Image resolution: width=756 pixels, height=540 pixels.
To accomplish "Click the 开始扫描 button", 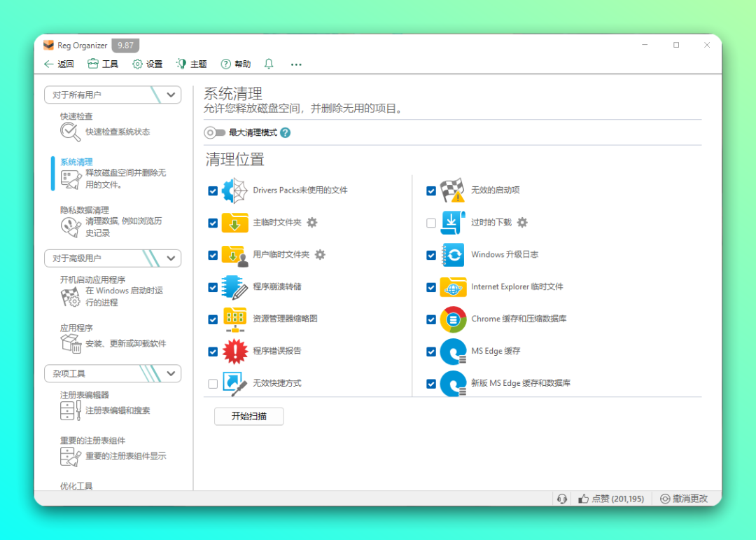I will pos(248,416).
